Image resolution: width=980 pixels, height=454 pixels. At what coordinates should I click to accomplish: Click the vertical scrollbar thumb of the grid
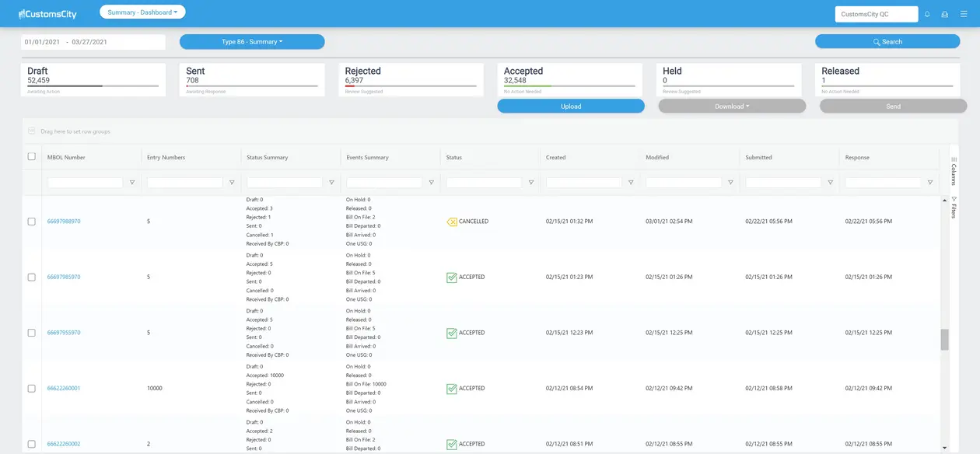tap(945, 340)
